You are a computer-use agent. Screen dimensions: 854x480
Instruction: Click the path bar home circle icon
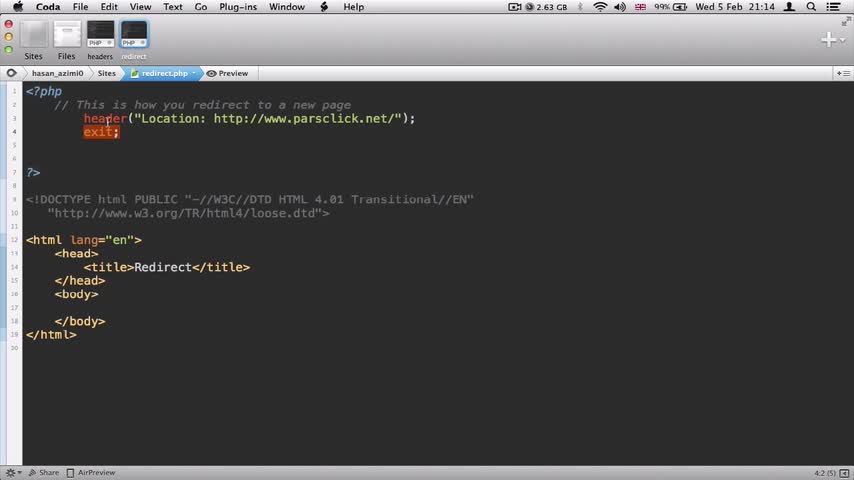[x=11, y=73]
